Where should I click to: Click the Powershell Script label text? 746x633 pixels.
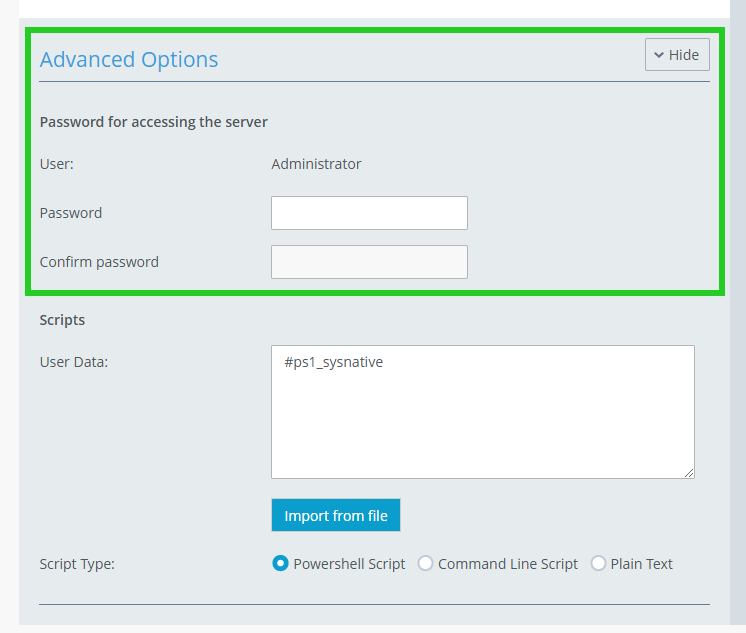(349, 564)
